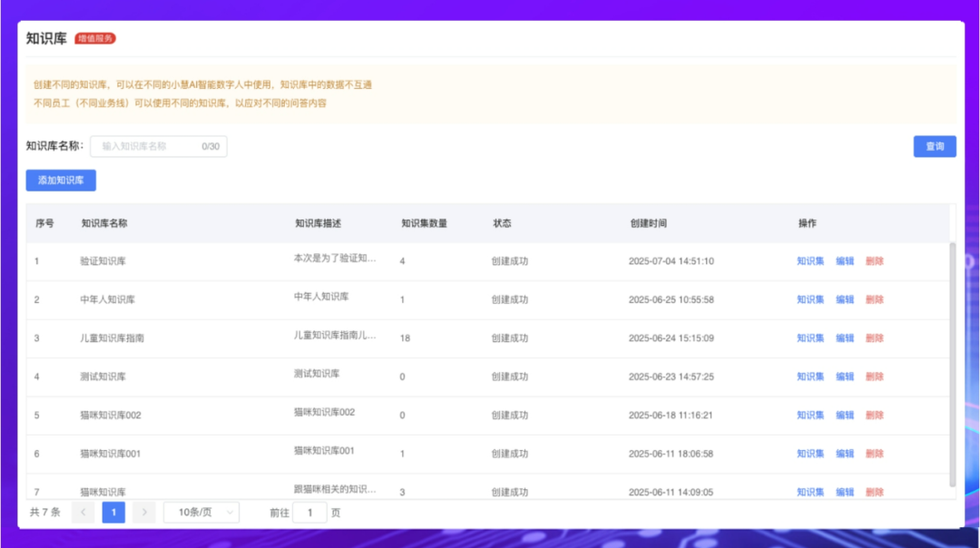Click the 查询 search button

pyautogui.click(x=934, y=147)
